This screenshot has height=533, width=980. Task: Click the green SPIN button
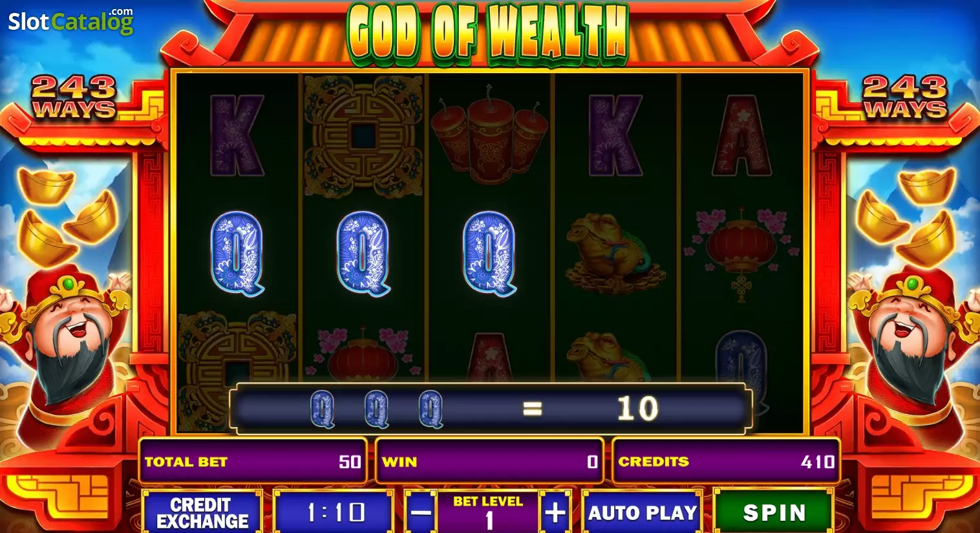(773, 512)
